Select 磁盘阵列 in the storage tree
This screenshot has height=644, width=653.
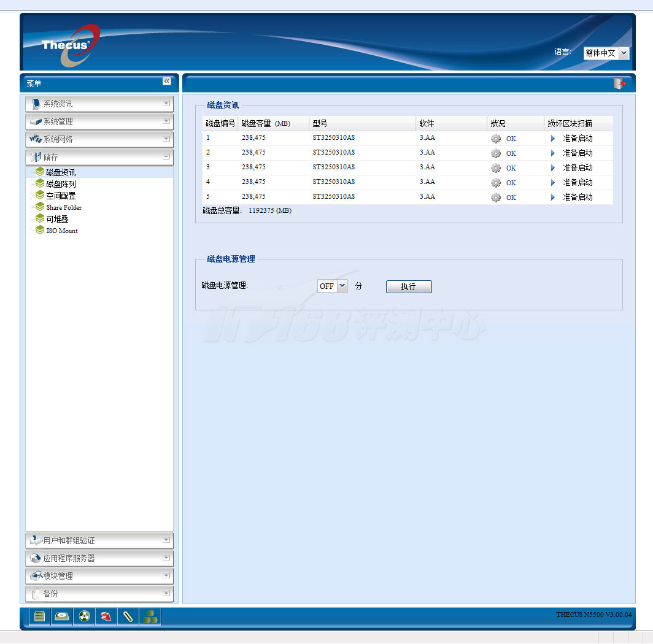coord(61,184)
